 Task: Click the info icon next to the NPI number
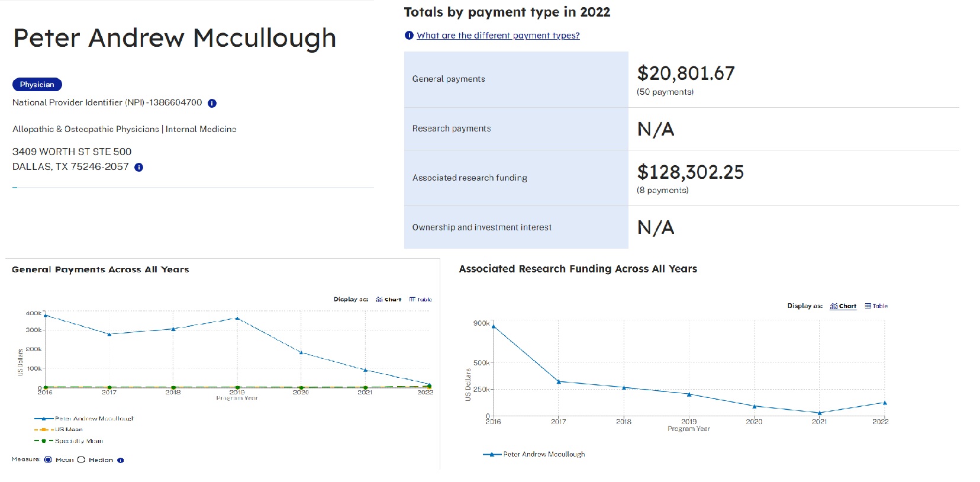click(x=212, y=103)
